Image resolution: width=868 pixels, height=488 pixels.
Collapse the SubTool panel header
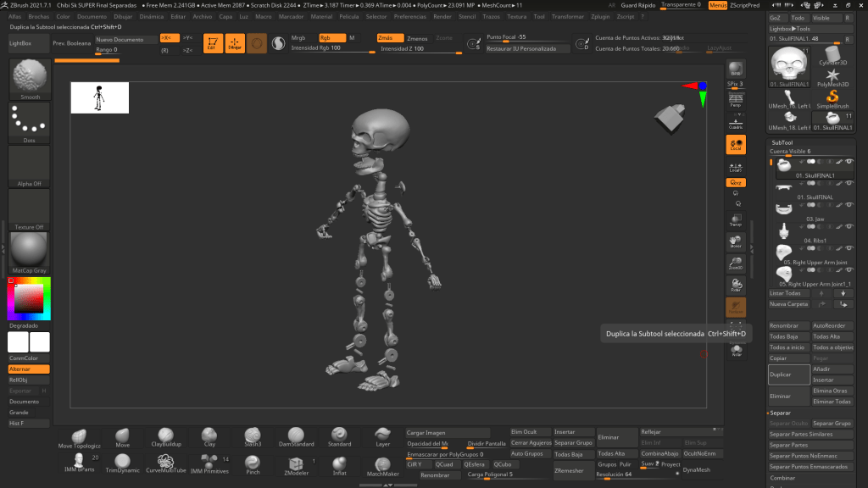(782, 142)
